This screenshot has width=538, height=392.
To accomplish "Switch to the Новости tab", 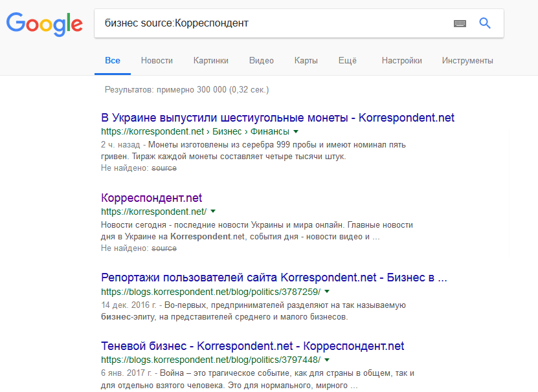I will (x=157, y=61).
